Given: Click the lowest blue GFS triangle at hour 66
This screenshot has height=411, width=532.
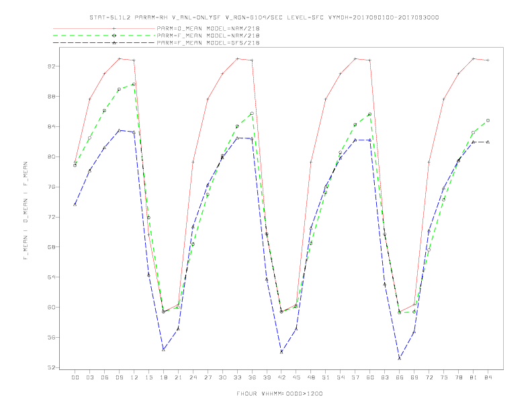Looking at the screenshot, I should click(x=400, y=358).
